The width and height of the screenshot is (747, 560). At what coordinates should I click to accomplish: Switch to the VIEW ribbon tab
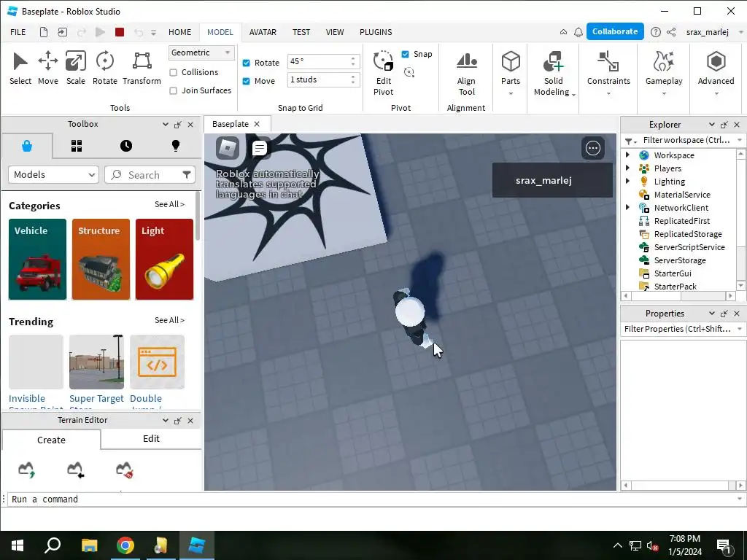tap(334, 32)
